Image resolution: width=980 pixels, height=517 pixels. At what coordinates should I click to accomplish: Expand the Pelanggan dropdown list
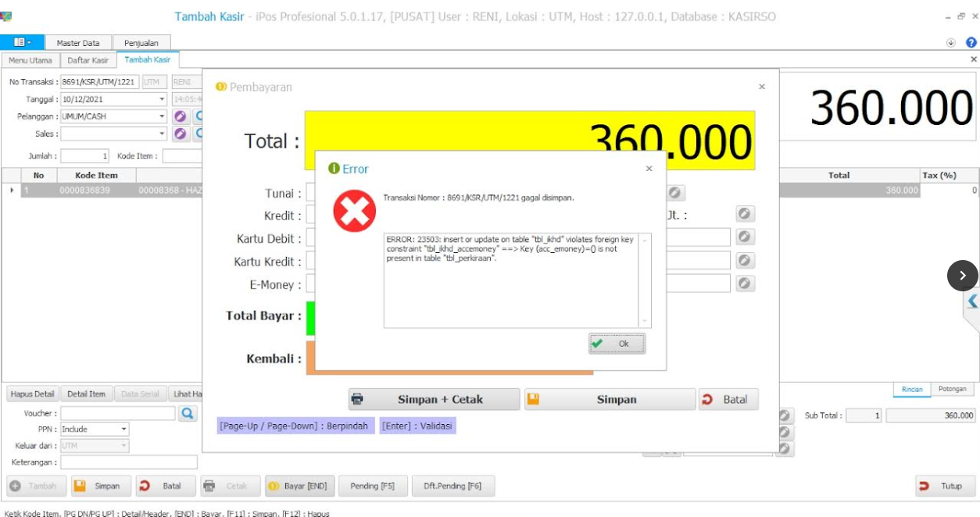pyautogui.click(x=163, y=116)
